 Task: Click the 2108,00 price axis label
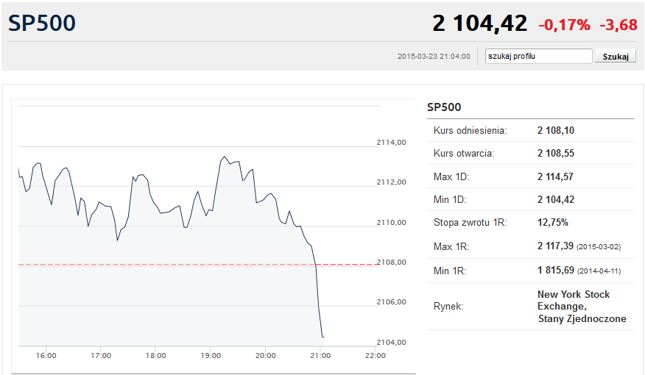pyautogui.click(x=391, y=262)
